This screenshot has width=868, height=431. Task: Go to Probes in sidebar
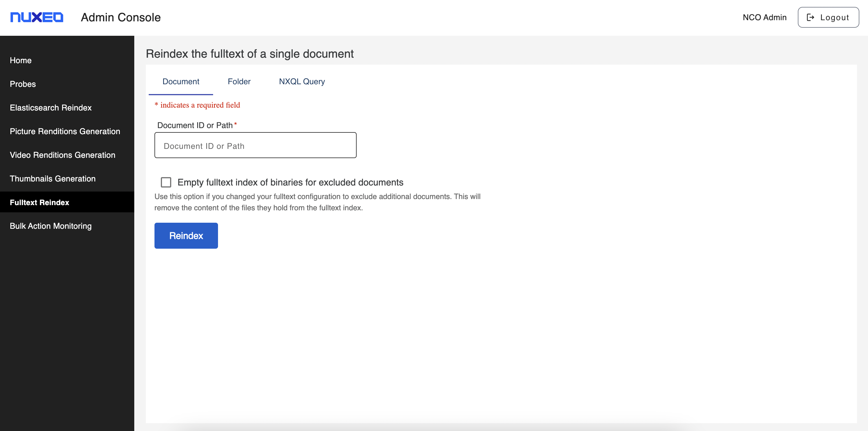(x=23, y=84)
